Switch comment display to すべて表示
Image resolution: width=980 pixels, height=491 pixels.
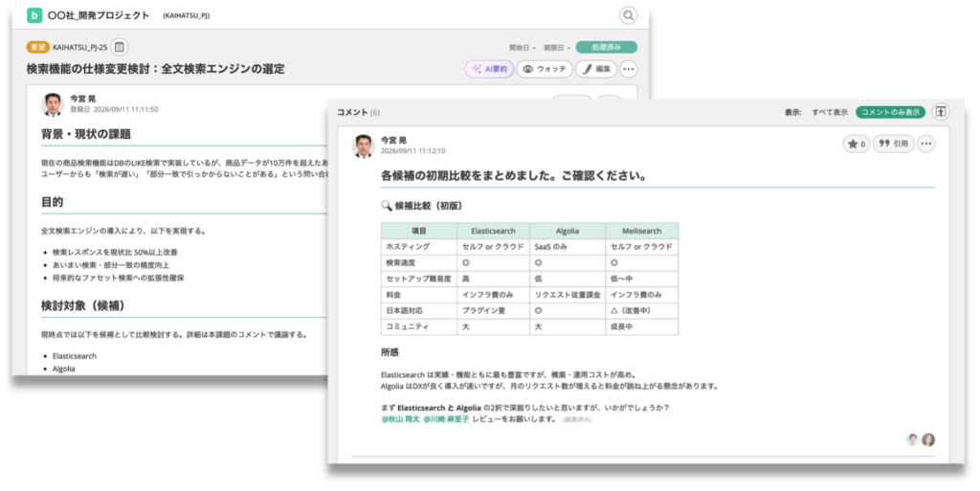(830, 112)
